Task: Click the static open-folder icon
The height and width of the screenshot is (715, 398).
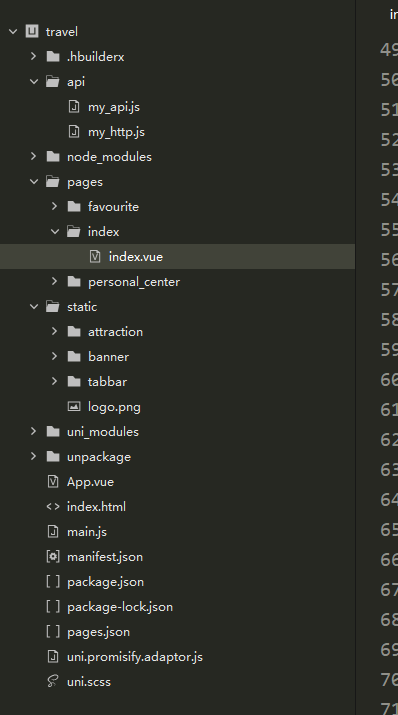Action: [53, 306]
